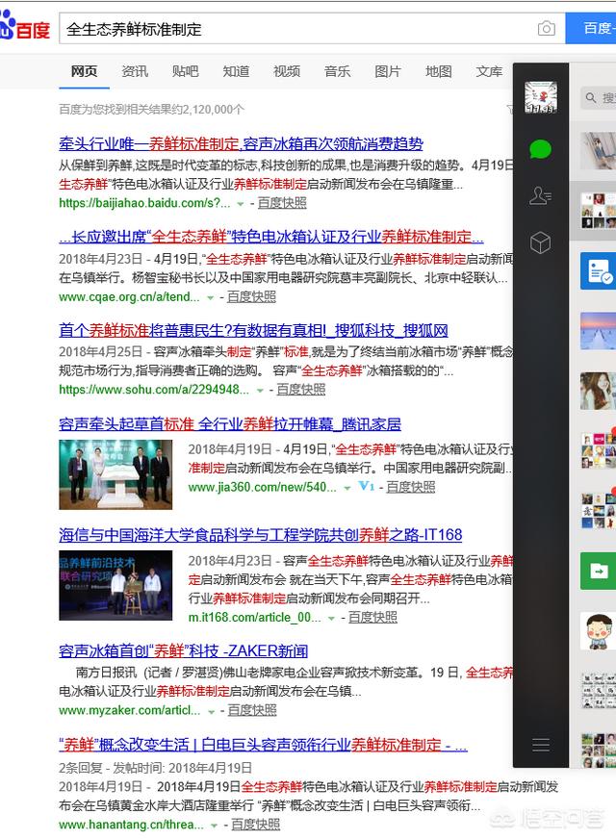Open the WeChat chats icon
Viewport: 616px width, 840px height.
[x=540, y=149]
